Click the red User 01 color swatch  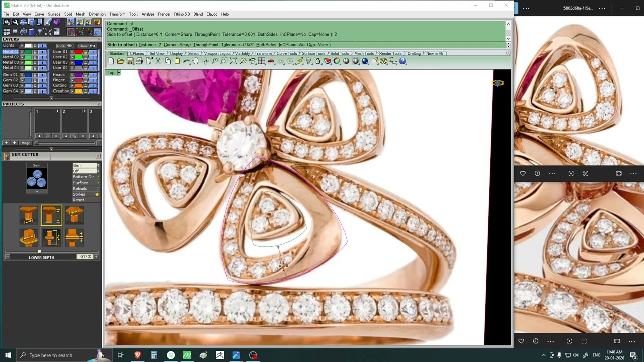point(79,52)
